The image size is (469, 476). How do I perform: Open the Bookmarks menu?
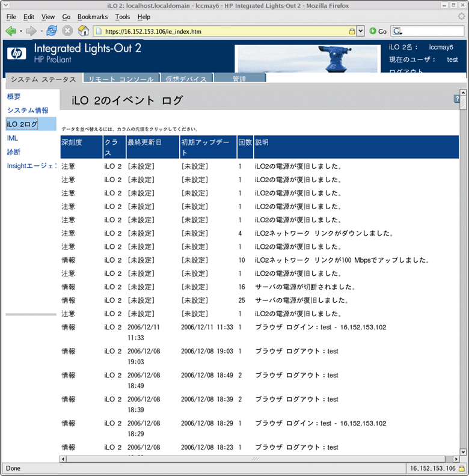93,17
